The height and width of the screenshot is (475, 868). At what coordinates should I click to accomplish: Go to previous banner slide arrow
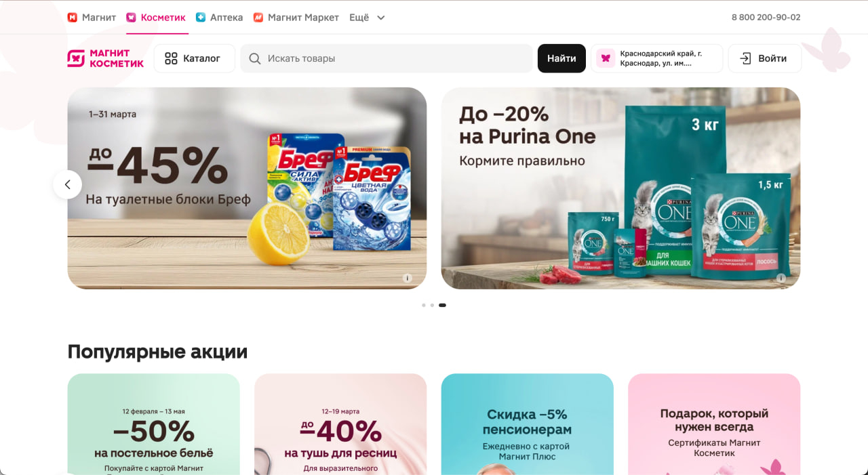67,184
